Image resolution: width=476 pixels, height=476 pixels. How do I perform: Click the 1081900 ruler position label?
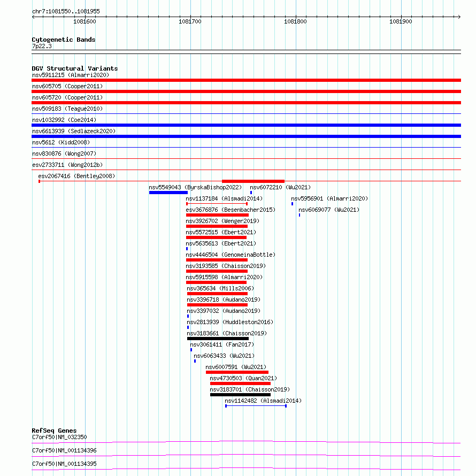(x=401, y=21)
